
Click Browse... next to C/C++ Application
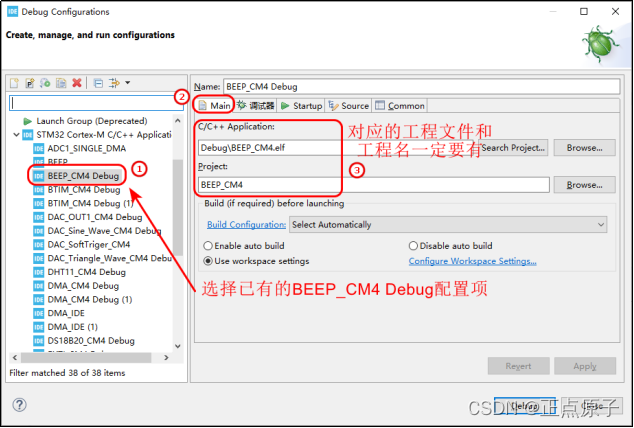tap(585, 148)
